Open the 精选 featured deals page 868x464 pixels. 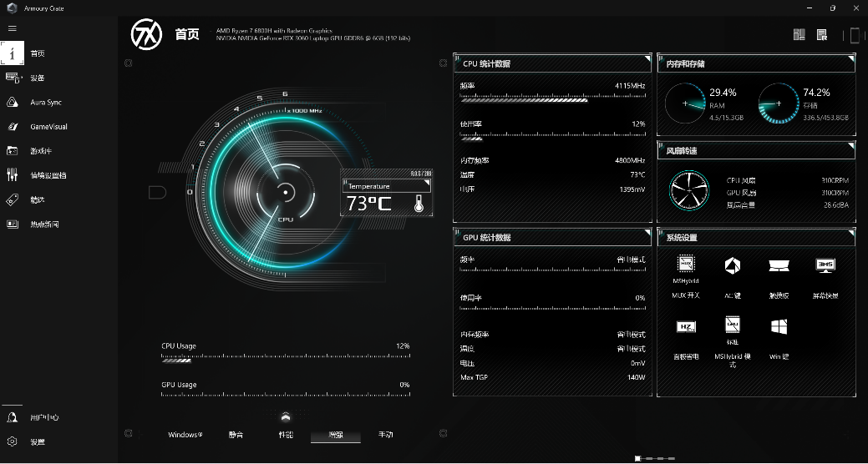pos(37,199)
